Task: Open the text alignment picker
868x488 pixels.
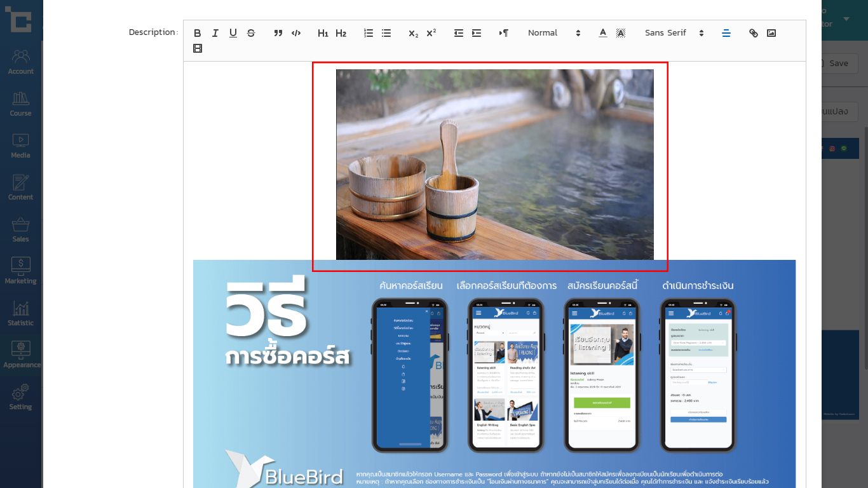Action: point(726,33)
